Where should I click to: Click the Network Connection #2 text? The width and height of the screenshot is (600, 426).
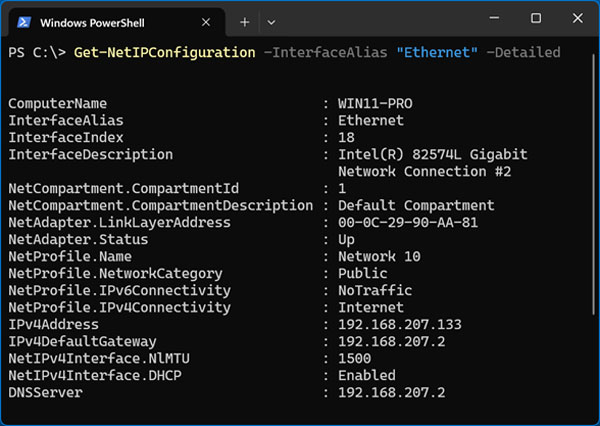point(424,171)
